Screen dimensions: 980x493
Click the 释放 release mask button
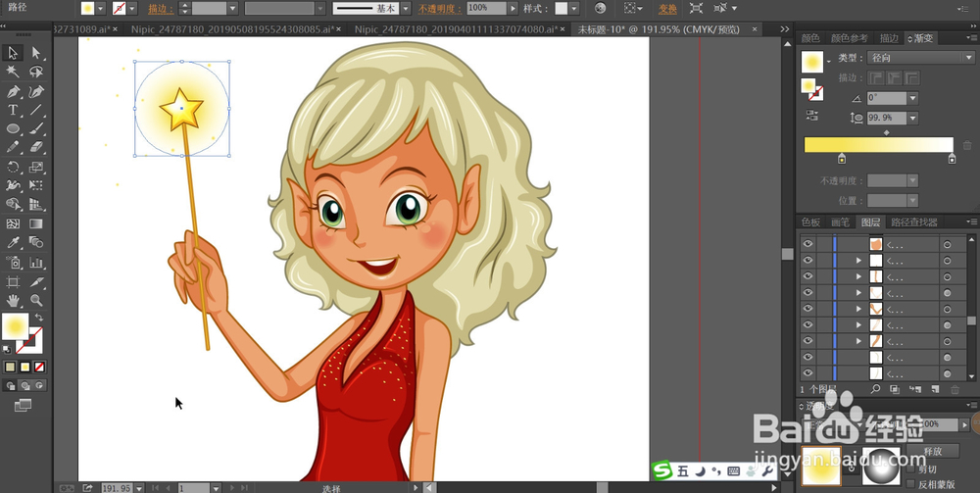coord(933,451)
